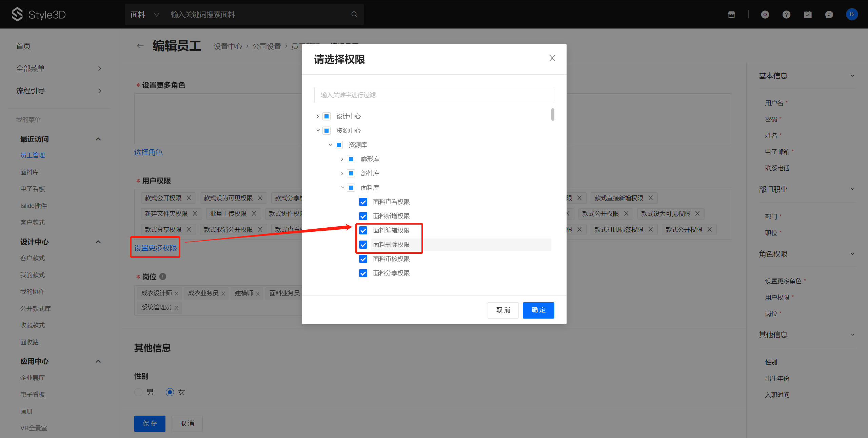
Task: Open the chat messages icon
Action: (x=829, y=14)
